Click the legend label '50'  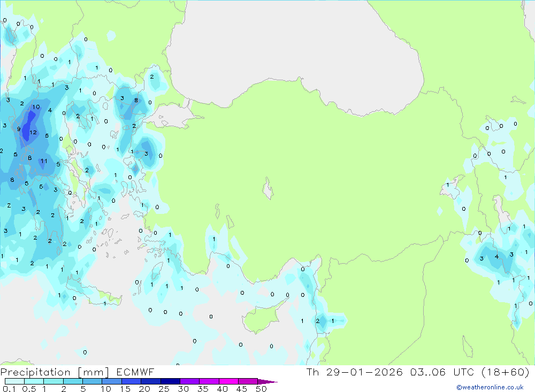click(x=261, y=389)
